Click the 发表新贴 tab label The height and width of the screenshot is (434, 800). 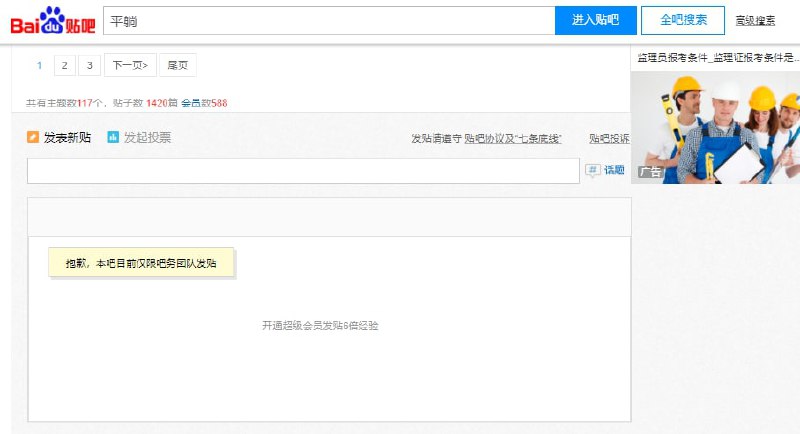(67, 138)
